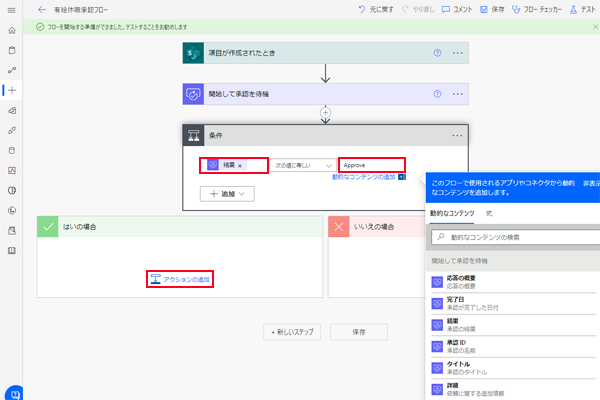Viewport: 600px width, 400px height.
Task: Switch to the 式 expression tab
Action: coord(489,214)
